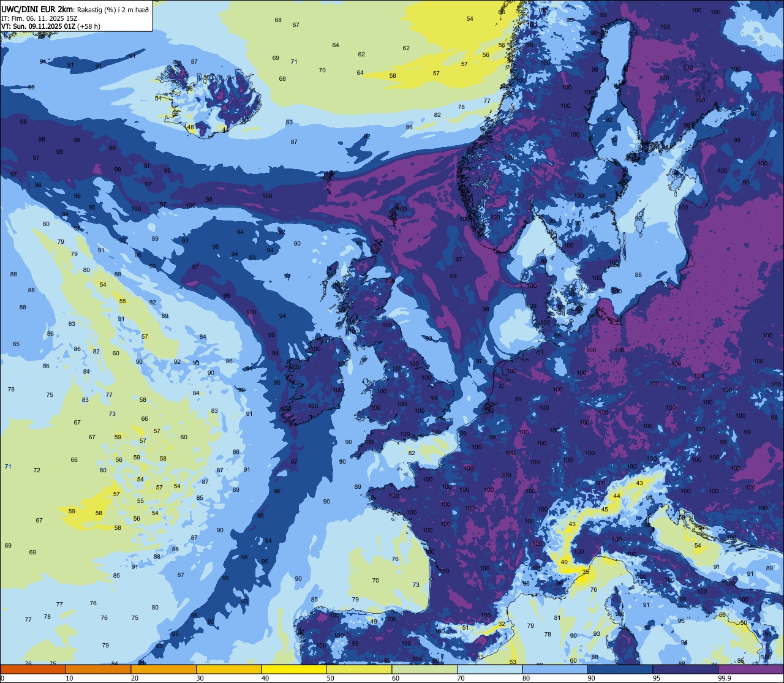Select the 70–80% pale blue legend band

point(489,669)
